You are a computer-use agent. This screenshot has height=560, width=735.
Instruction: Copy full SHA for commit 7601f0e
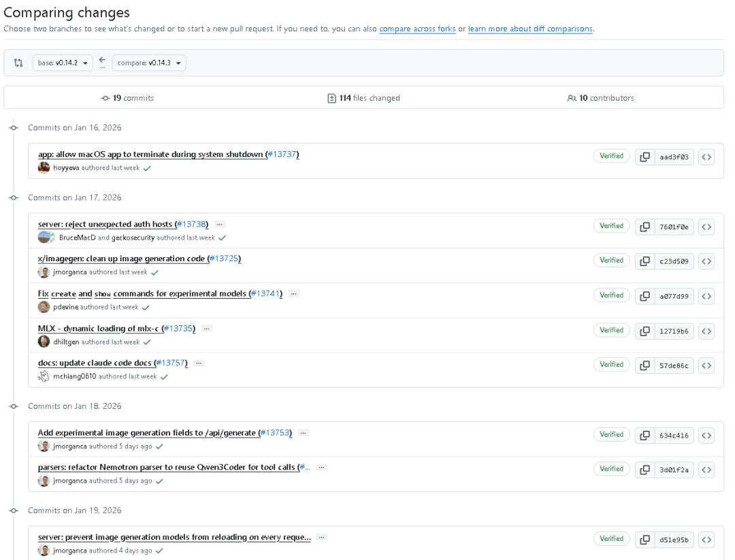(x=644, y=227)
